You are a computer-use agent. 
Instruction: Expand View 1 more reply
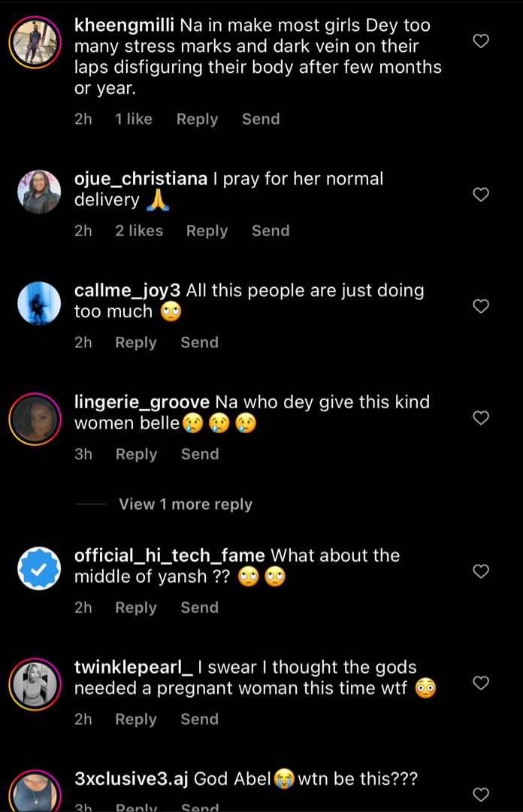(185, 504)
